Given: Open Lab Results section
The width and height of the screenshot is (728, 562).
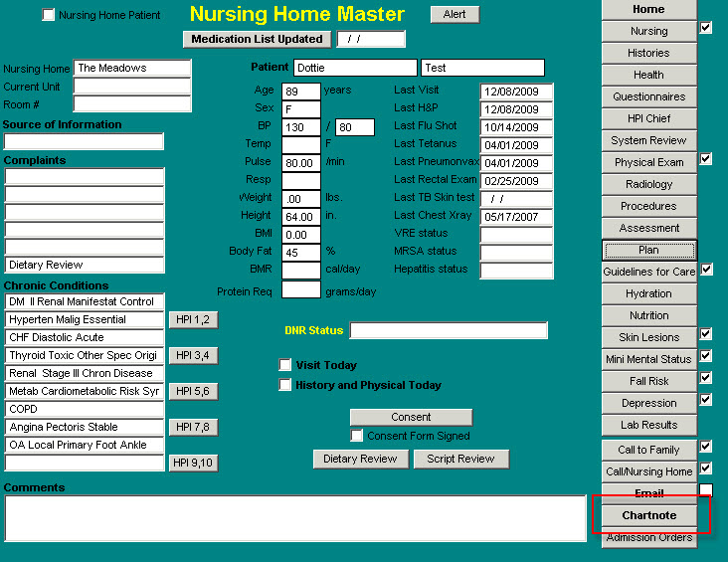Looking at the screenshot, I should (x=649, y=425).
